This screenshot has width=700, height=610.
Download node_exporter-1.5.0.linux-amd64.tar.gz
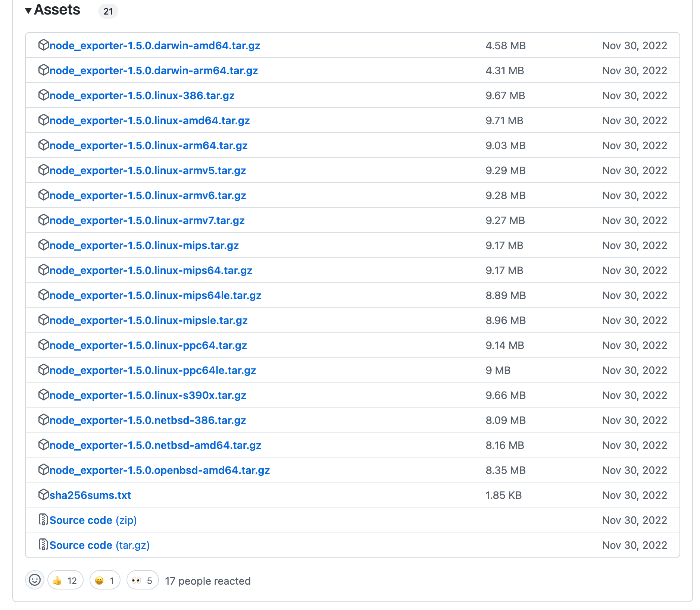click(x=149, y=120)
